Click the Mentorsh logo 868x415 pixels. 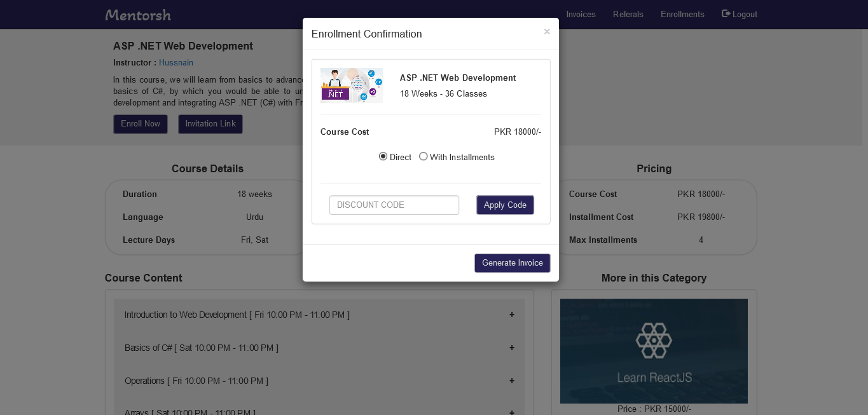tap(138, 14)
